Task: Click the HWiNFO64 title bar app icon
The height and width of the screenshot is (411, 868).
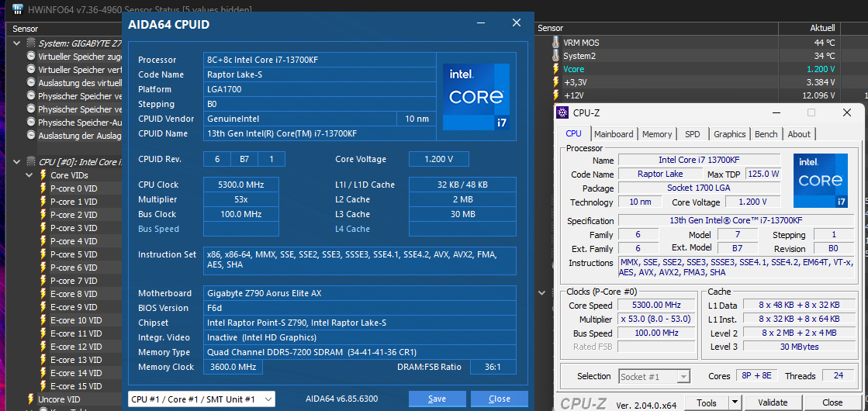Action: point(19,9)
